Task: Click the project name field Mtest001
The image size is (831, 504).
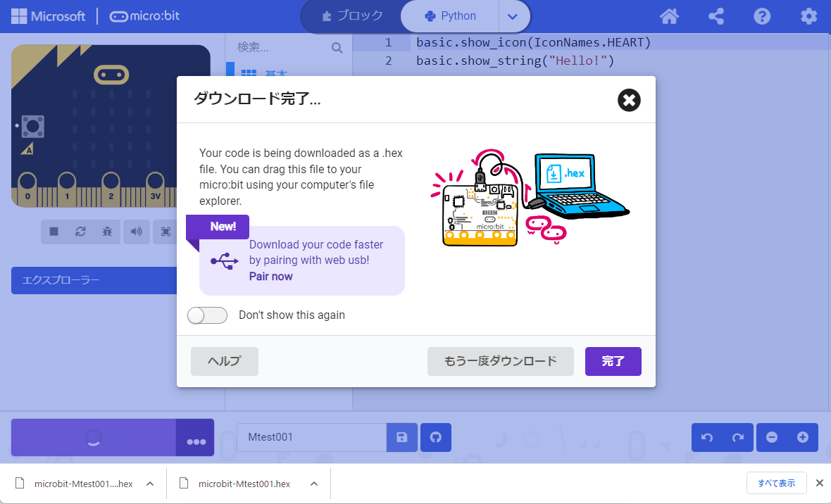Action: [x=311, y=437]
